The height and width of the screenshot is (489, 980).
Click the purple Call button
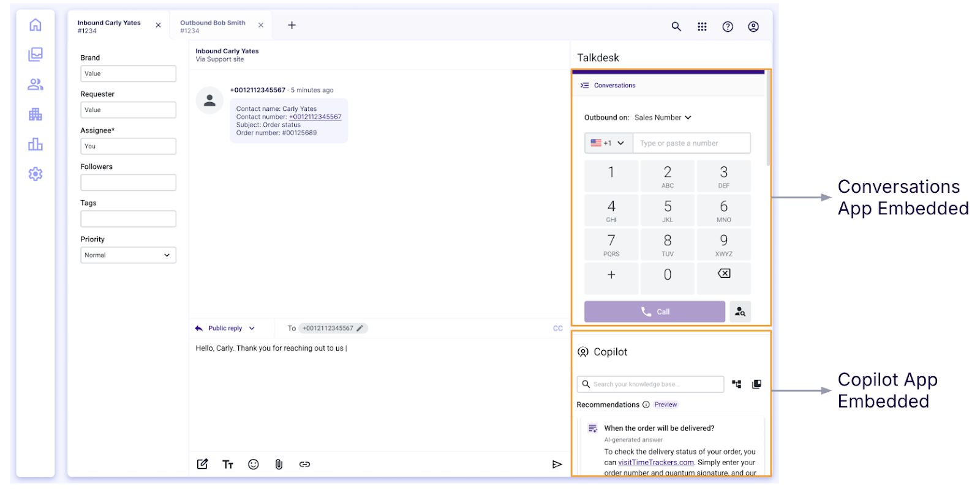click(x=655, y=312)
